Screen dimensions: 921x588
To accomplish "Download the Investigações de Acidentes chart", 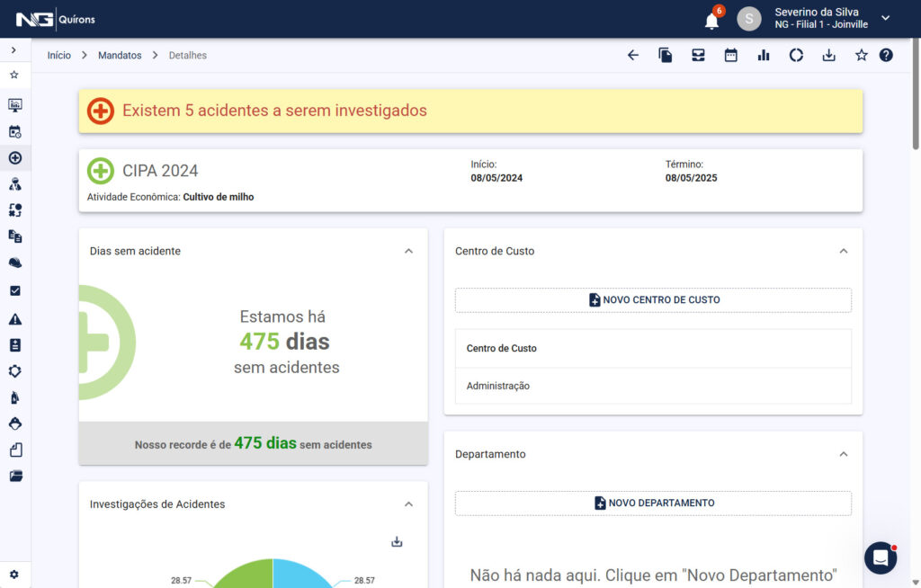I will pos(397,541).
